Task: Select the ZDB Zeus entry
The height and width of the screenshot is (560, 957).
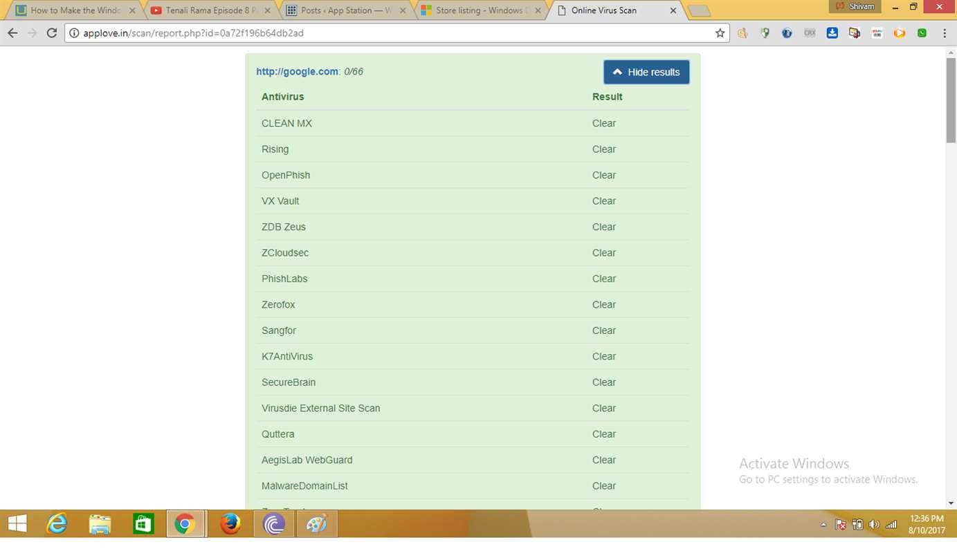Action: coord(284,227)
